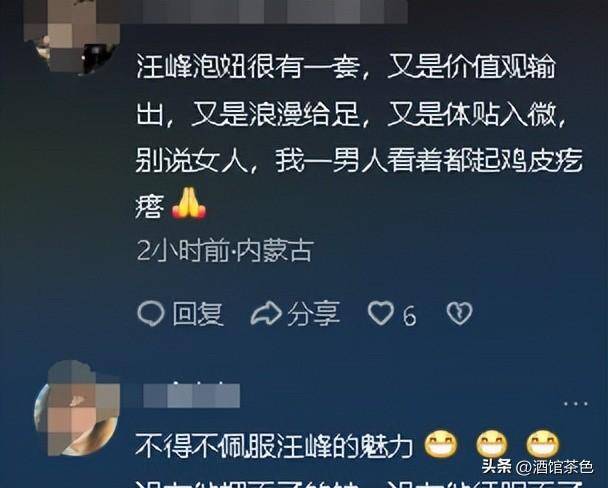Open the 头条 @酒馆茶色 watermark
608x488 pixels.
tap(537, 467)
